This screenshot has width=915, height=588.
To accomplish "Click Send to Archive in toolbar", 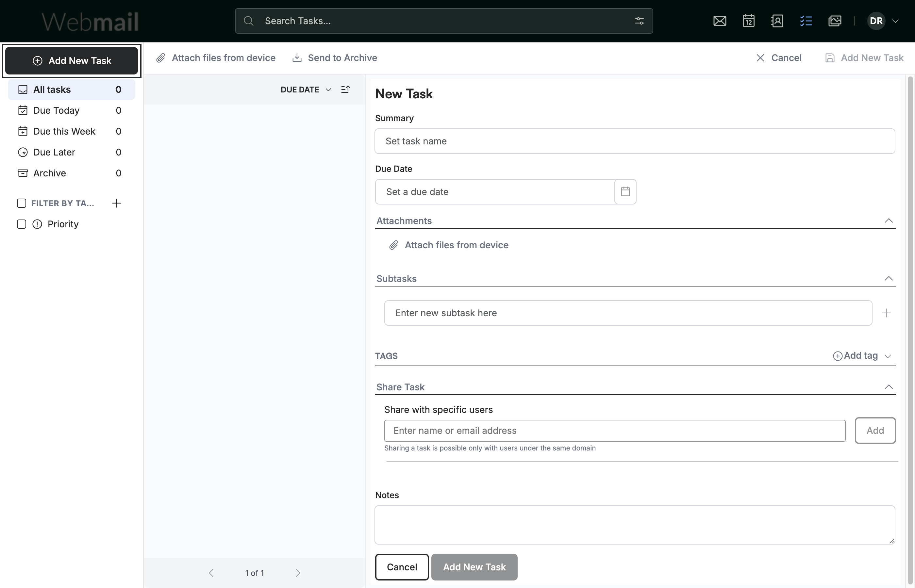I will (335, 57).
